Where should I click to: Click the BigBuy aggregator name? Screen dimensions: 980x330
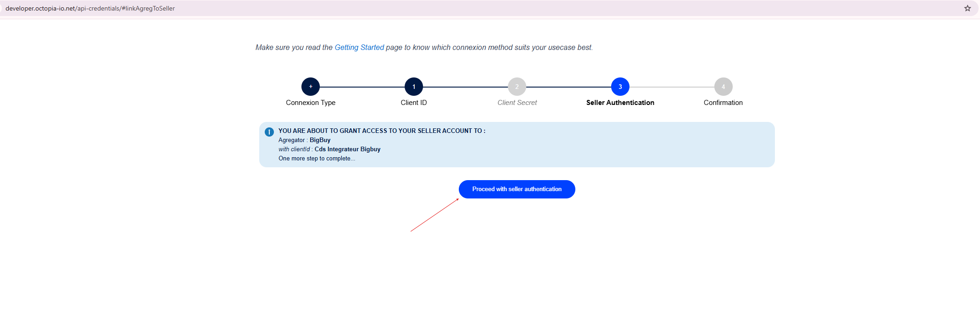pos(320,140)
